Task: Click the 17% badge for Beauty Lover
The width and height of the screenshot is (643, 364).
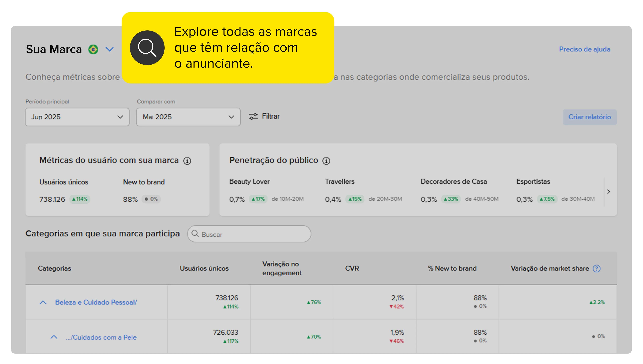Action: [x=258, y=199]
